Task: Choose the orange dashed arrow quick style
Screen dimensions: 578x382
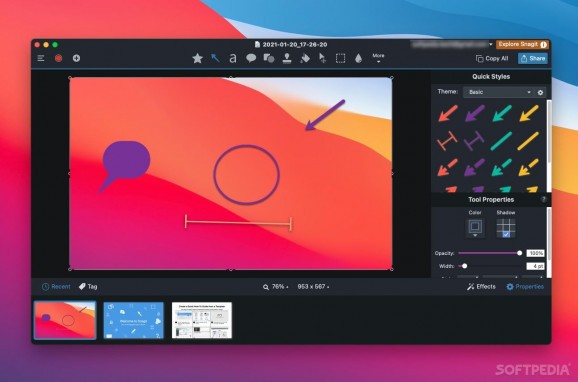Action: coord(448,167)
